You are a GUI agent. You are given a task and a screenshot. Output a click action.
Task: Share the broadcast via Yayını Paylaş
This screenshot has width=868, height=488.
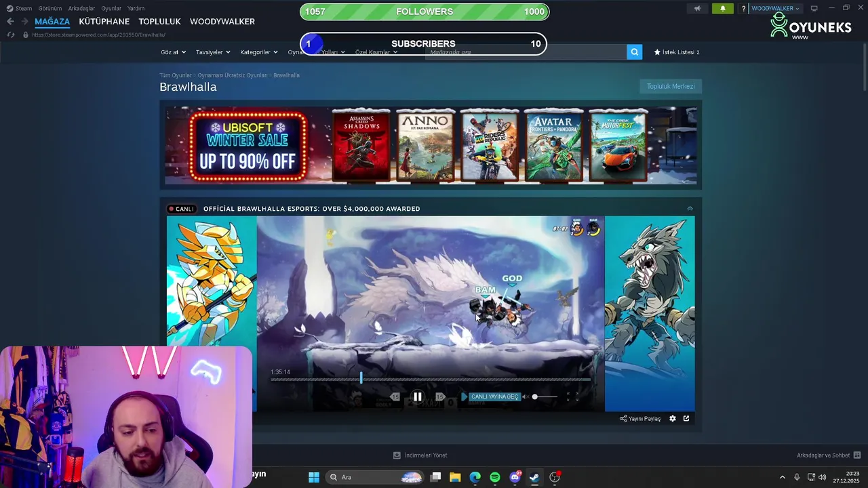point(640,418)
